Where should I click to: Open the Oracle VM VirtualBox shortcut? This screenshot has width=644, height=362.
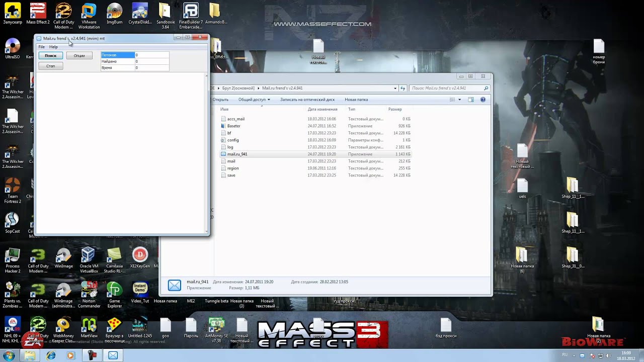tap(89, 260)
